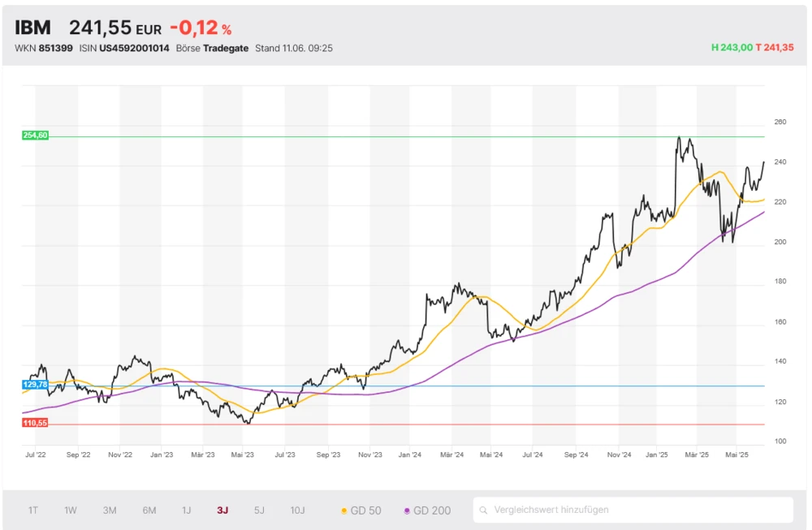The width and height of the screenshot is (812, 530).
Task: Click the red 110,55 low price label
Action: [x=36, y=423]
